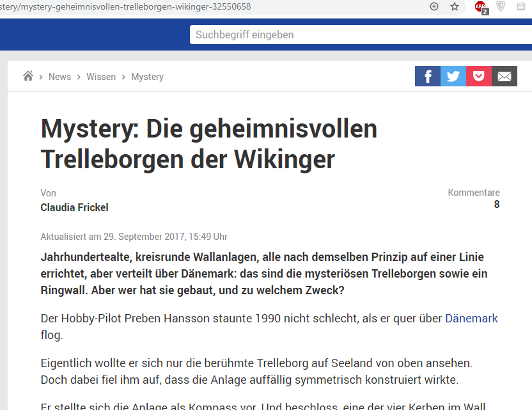Bookmark this page with star icon
This screenshot has width=532, height=410.
[455, 6]
